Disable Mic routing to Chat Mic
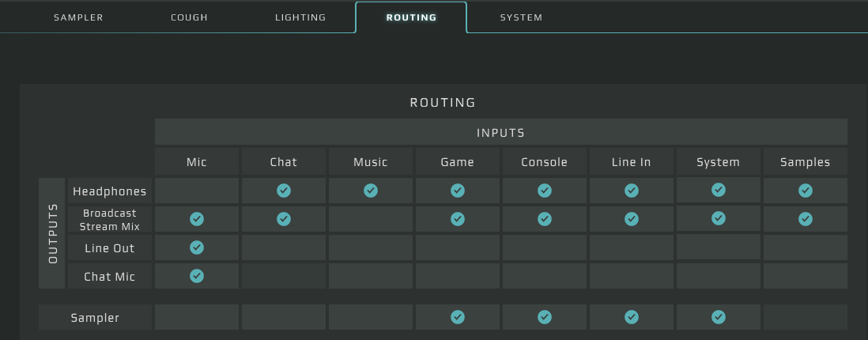Image resolution: width=868 pixels, height=340 pixels. (197, 276)
